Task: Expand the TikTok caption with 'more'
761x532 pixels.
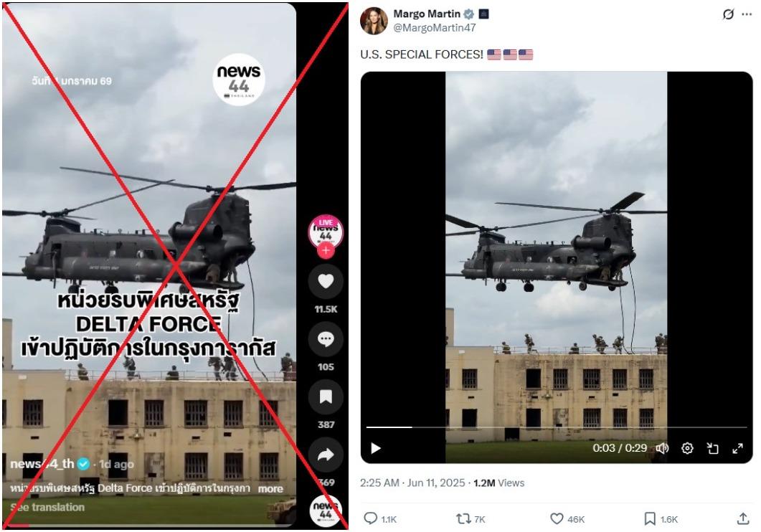Action: click(270, 489)
